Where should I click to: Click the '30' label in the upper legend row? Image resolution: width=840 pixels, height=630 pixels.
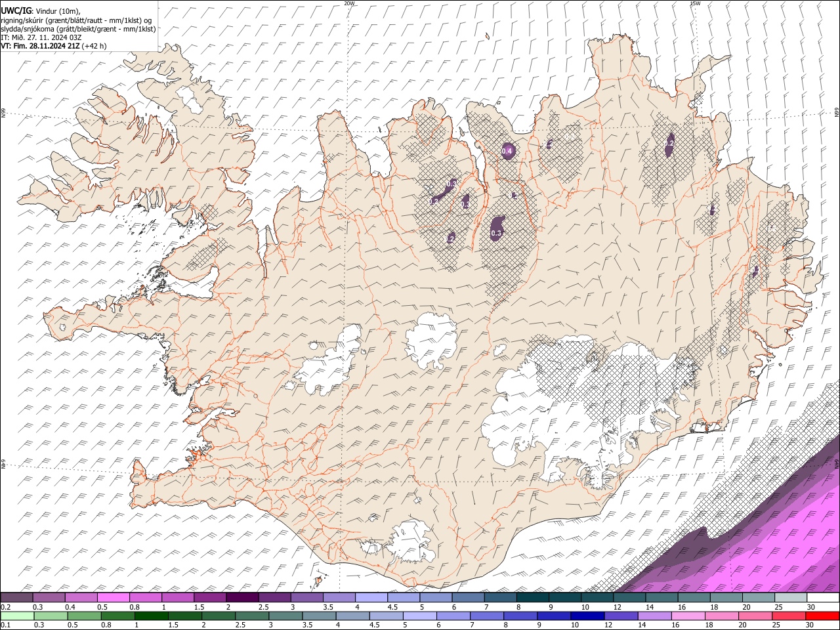[x=811, y=607]
